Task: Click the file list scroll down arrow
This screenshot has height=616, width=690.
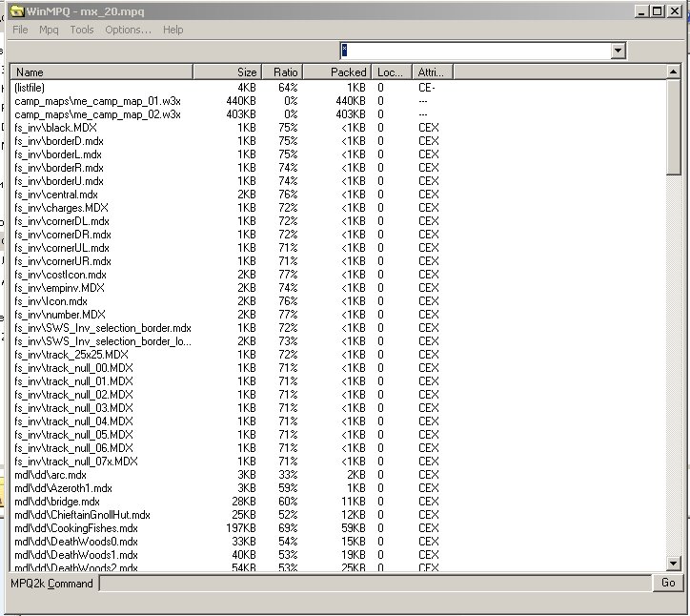Action: [x=673, y=563]
